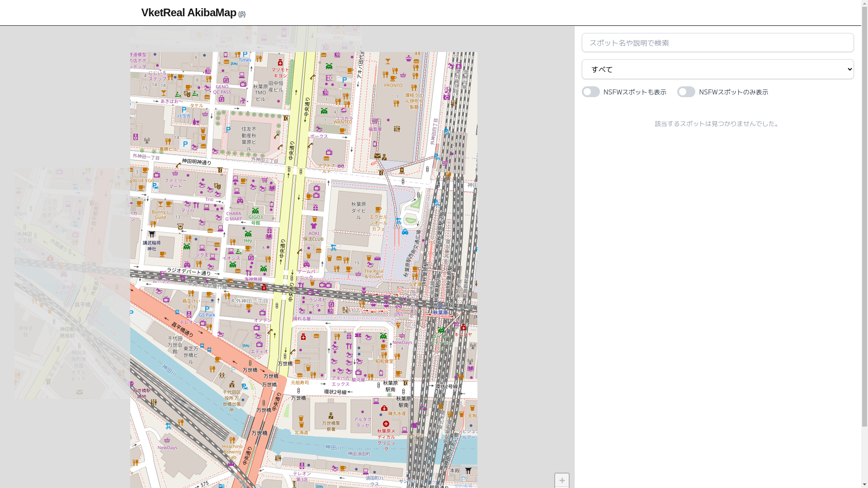Screen dimensions: 868x488
Task: Click the burger icon above マクドナルド
Action: click(x=326, y=158)
